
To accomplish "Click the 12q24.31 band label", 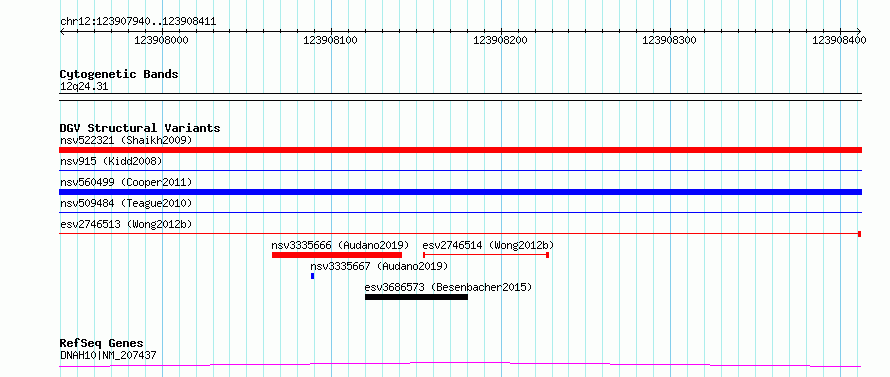I will click(x=84, y=87).
